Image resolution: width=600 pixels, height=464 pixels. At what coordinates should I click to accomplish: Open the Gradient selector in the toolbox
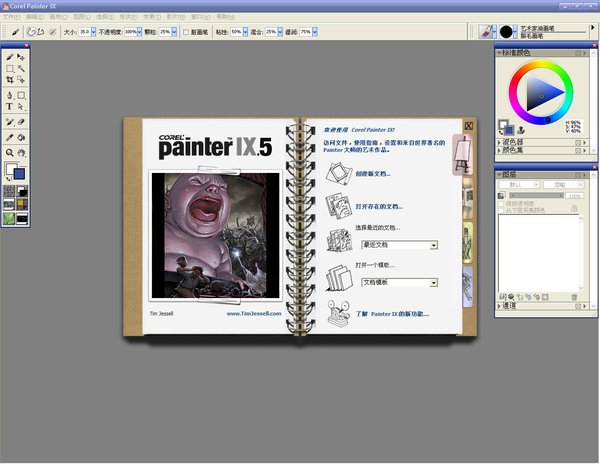tap(22, 191)
